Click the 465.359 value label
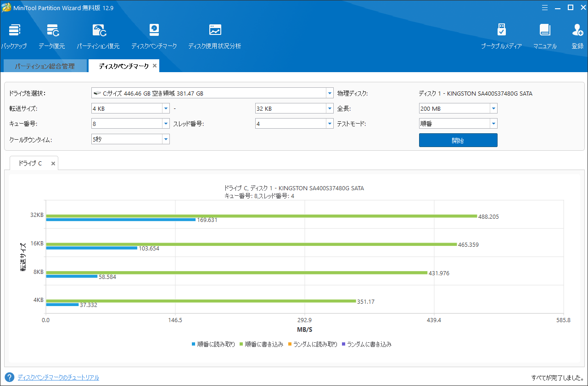This screenshot has height=386, width=588. pos(468,245)
